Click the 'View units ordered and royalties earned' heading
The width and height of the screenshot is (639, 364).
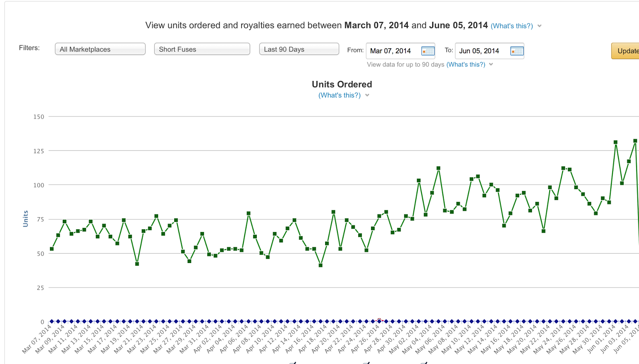[317, 26]
